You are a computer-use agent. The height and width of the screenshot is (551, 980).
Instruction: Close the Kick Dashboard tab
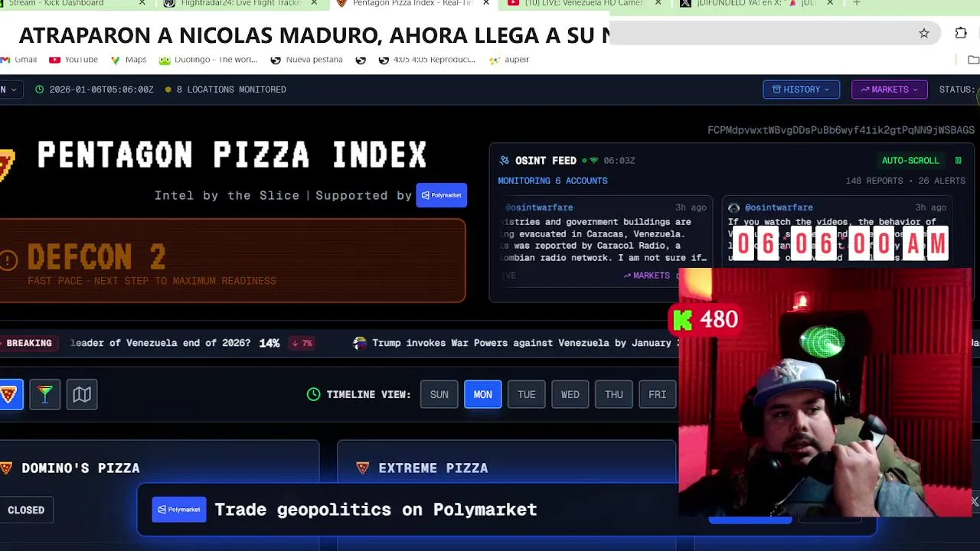tap(142, 4)
